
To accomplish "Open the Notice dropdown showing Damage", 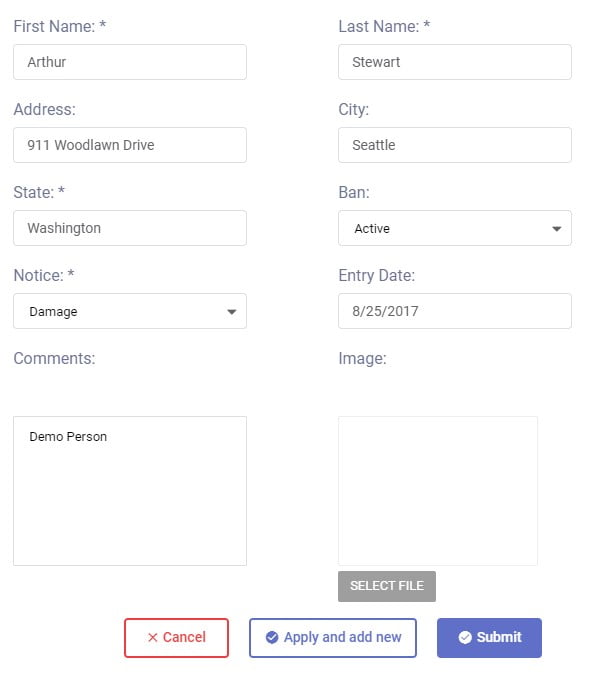I will (x=130, y=311).
